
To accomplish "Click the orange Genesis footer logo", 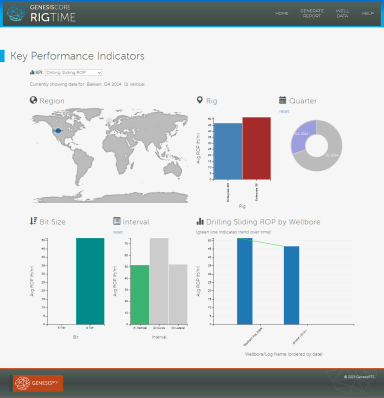I will [38, 383].
